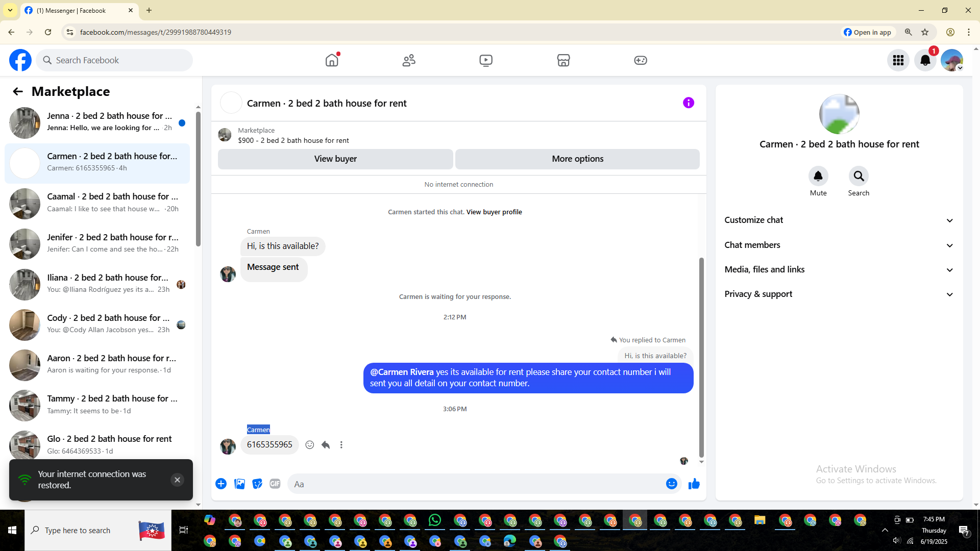Click the View buyer button

pos(335,159)
